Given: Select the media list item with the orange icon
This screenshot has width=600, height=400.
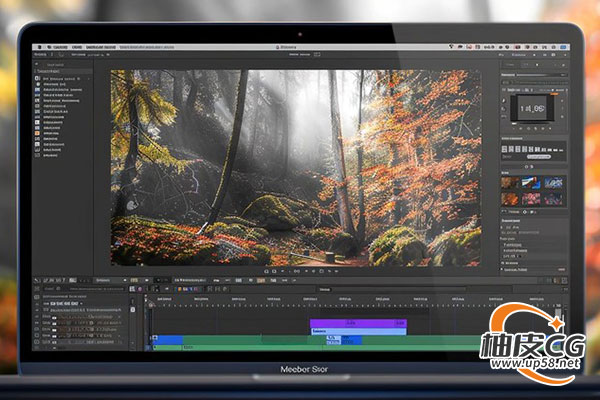Looking at the screenshot, I should tap(49, 133).
